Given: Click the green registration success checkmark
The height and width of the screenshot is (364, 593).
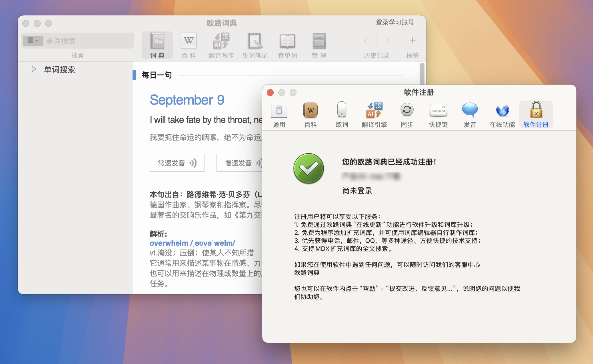Looking at the screenshot, I should pos(308,169).
